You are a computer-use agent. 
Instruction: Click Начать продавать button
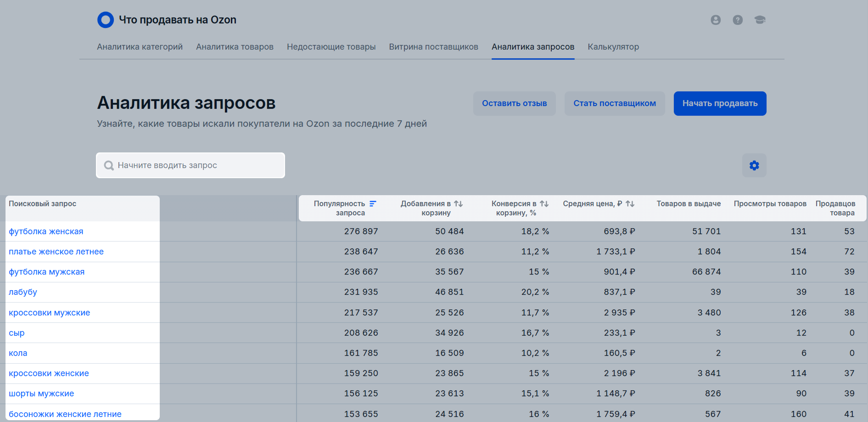[x=720, y=103]
